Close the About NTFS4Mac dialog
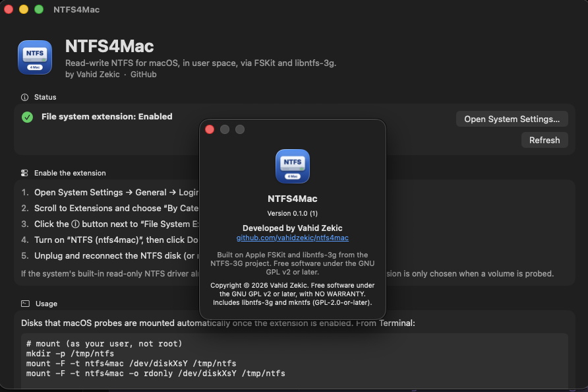This screenshot has height=392, width=588. 210,129
